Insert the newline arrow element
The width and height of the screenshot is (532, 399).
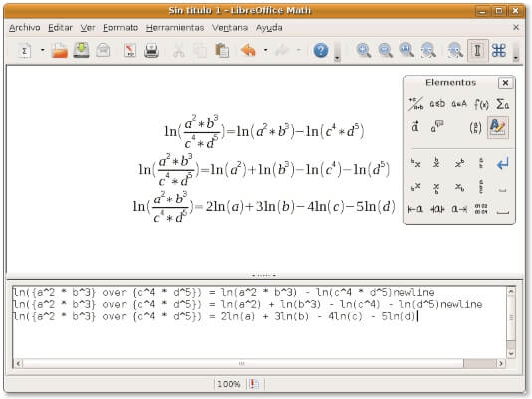[503, 164]
